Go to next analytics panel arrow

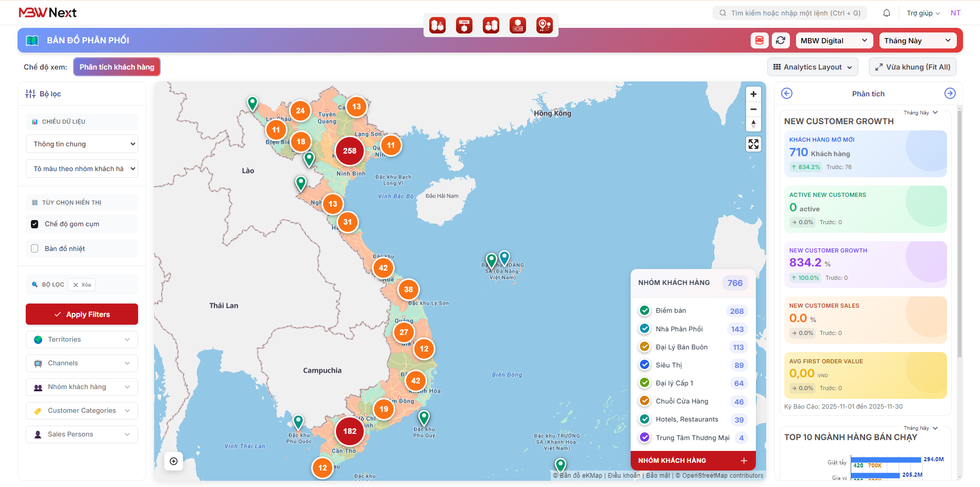point(950,93)
